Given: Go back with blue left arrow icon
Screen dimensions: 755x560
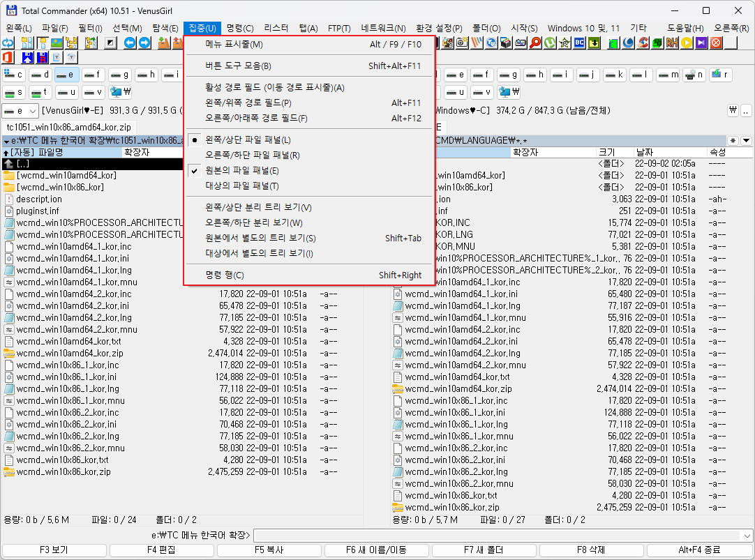Looking at the screenshot, I should 130,43.
